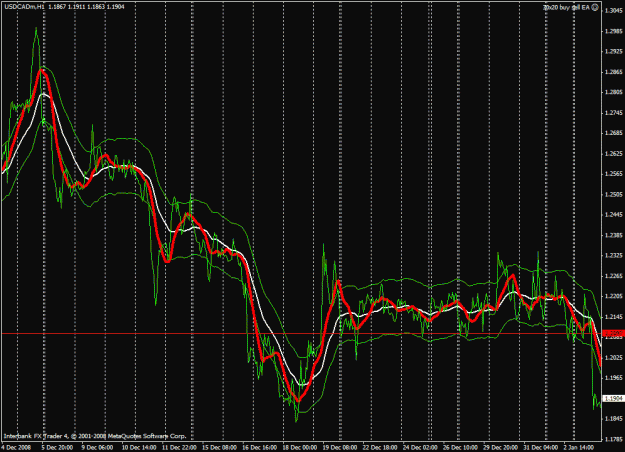
Task: Click the 1.2025 price axis label
Action: [614, 358]
